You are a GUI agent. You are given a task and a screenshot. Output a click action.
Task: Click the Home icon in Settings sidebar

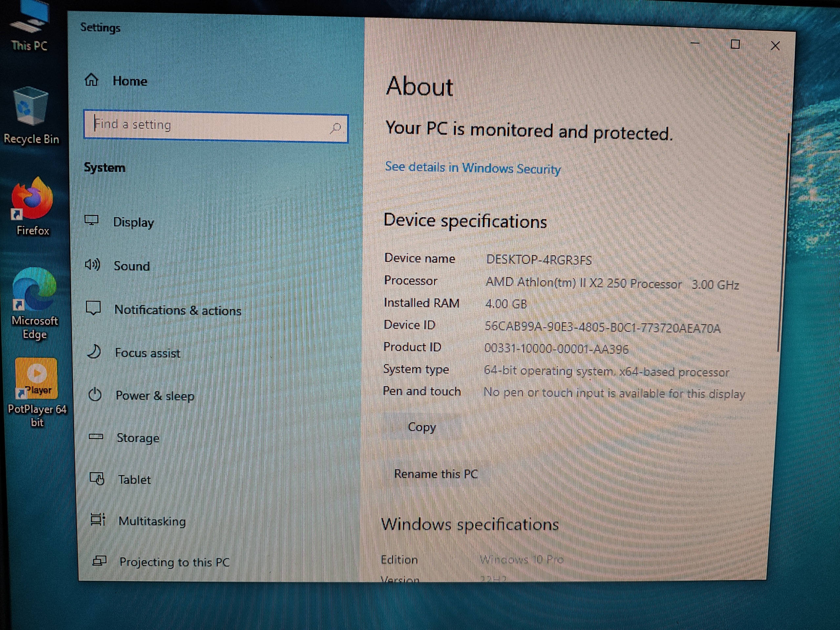pyautogui.click(x=91, y=80)
